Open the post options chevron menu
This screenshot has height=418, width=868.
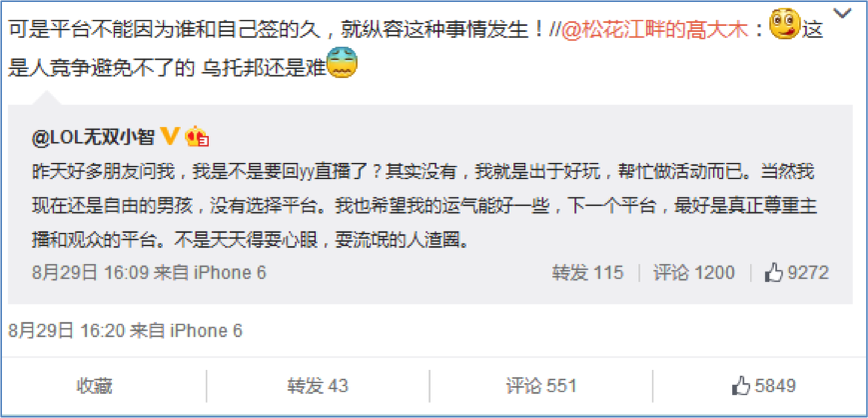(x=842, y=13)
